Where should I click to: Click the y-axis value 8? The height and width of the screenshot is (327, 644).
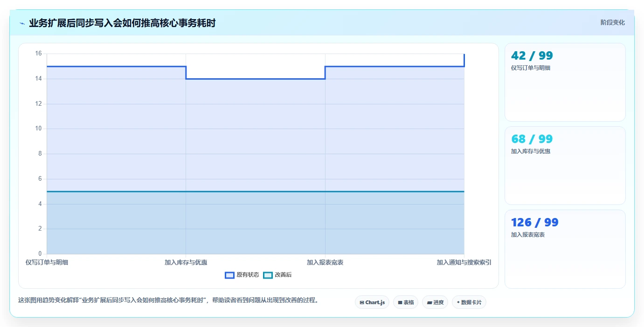pyautogui.click(x=40, y=154)
